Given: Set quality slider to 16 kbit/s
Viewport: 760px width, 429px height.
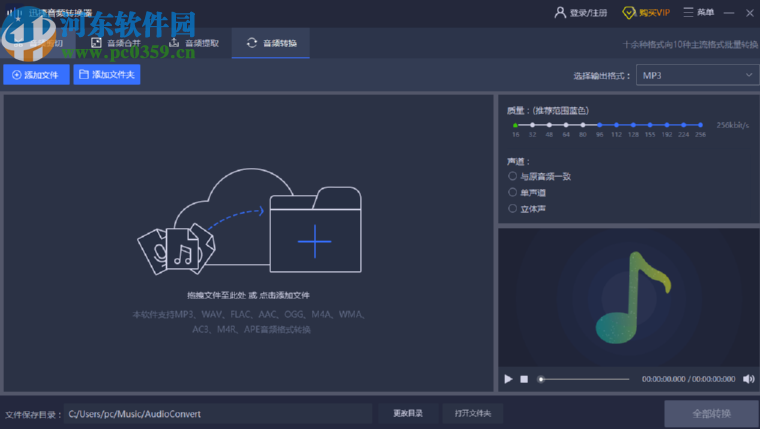Looking at the screenshot, I should click(x=515, y=125).
